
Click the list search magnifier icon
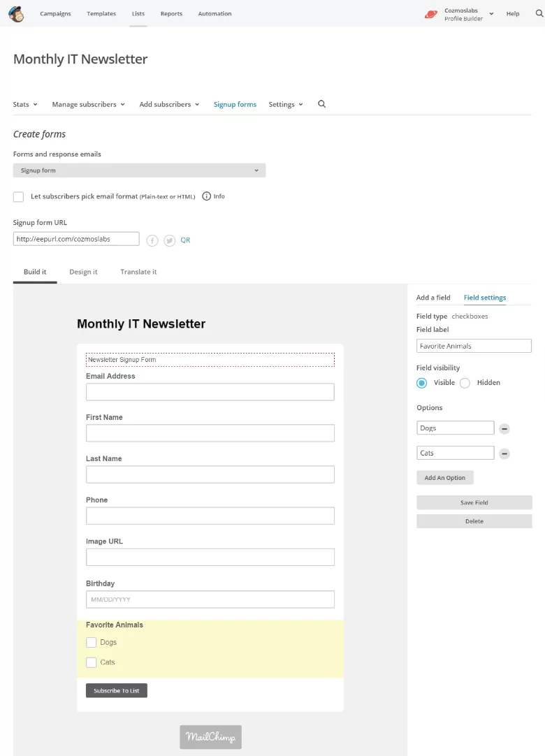(x=321, y=104)
